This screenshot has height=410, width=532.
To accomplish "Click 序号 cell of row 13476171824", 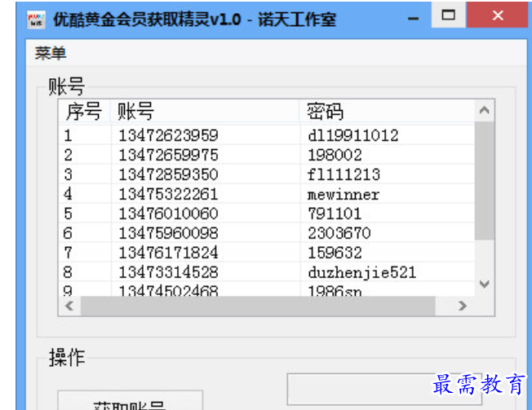I will (x=68, y=253).
